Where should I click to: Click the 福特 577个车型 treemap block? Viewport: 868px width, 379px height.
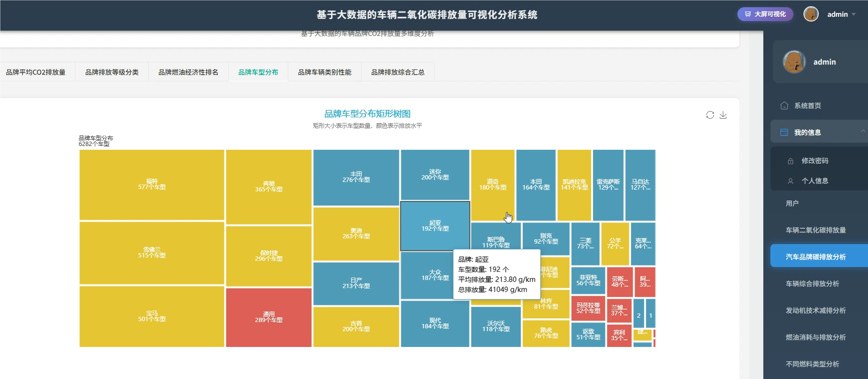(152, 185)
